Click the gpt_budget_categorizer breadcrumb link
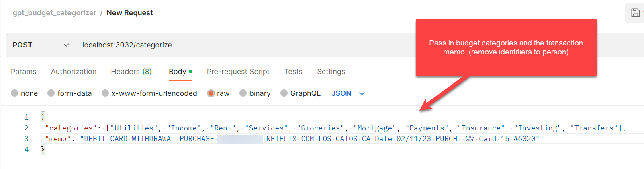 point(54,13)
